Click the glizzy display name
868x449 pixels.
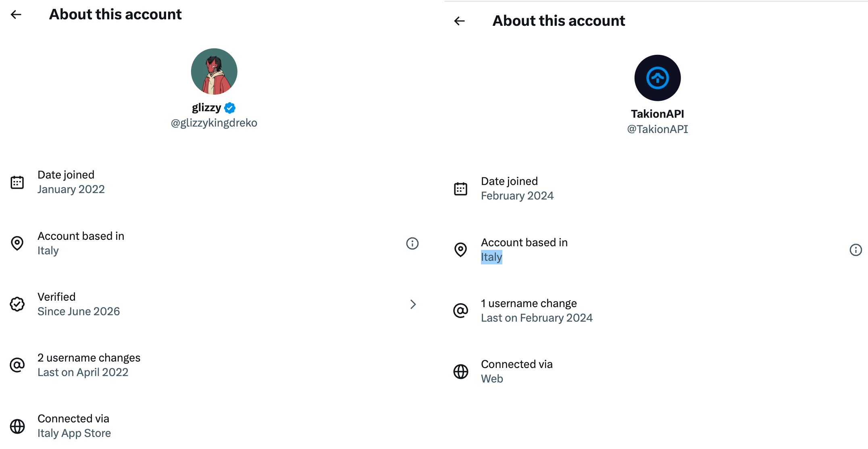point(206,108)
